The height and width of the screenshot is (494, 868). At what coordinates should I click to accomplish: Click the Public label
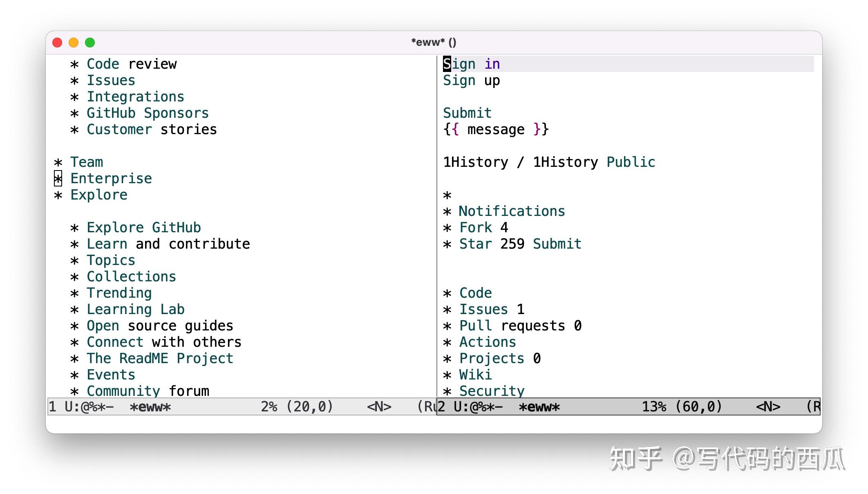click(631, 162)
